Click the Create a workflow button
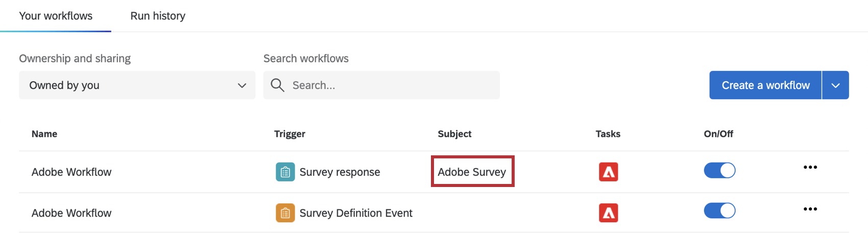Image resolution: width=868 pixels, height=233 pixels. (x=765, y=85)
